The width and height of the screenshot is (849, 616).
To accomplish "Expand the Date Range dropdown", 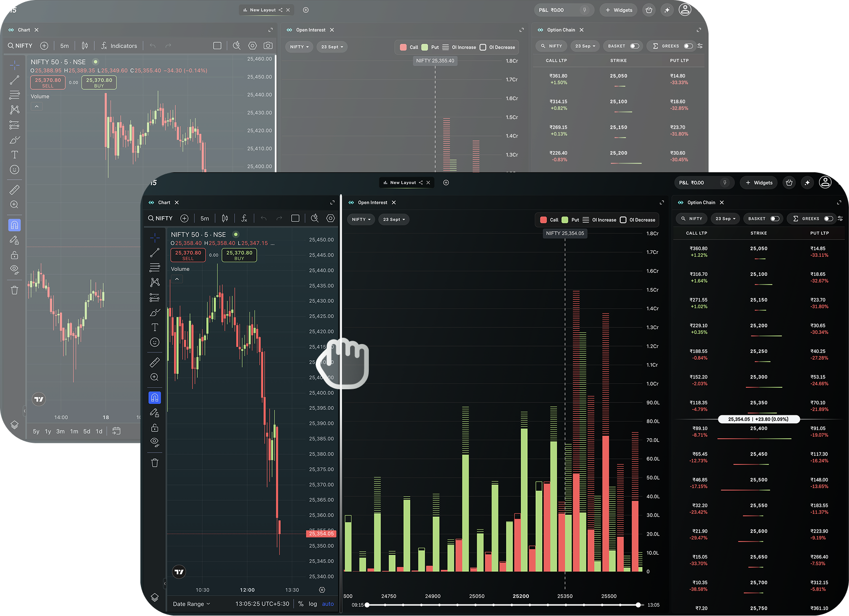I will pyautogui.click(x=192, y=604).
